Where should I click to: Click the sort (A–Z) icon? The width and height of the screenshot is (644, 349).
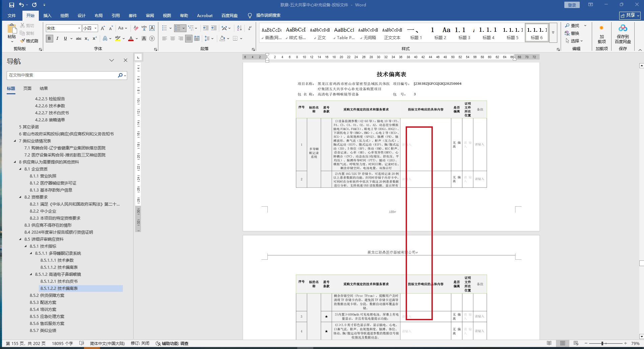(239, 28)
